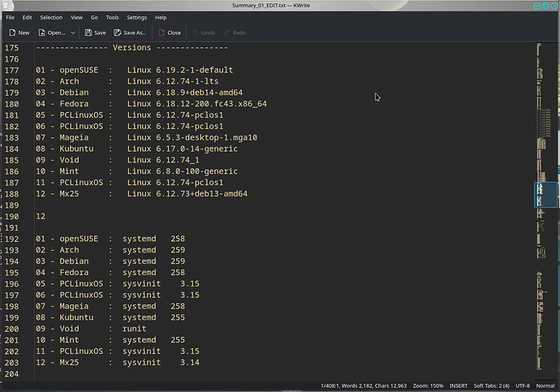This screenshot has height=392, width=560.
Task: Open the UTF-8 encoding selector
Action: (x=523, y=386)
